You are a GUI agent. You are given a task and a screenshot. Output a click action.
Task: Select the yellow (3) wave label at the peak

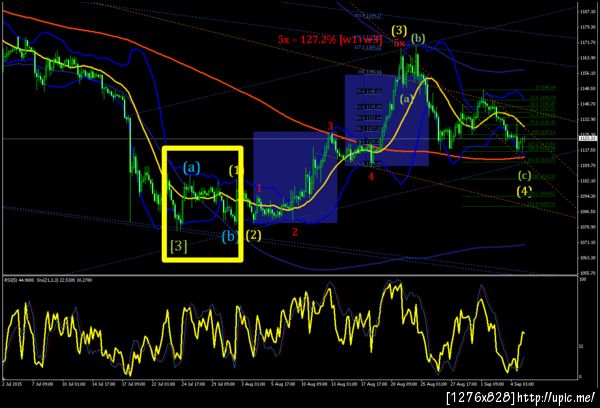click(x=399, y=30)
